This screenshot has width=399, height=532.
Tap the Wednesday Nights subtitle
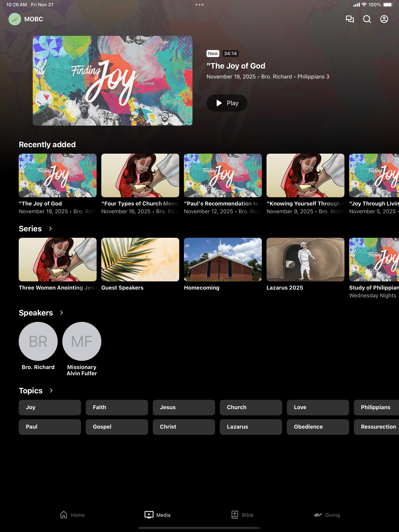pyautogui.click(x=373, y=295)
